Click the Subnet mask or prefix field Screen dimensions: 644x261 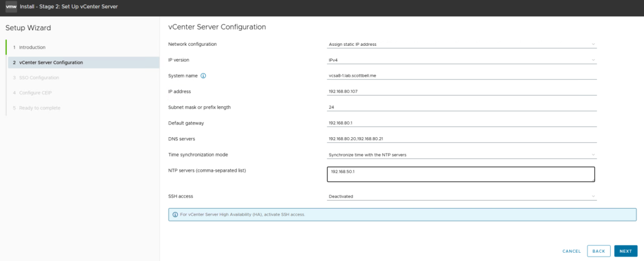coord(461,107)
